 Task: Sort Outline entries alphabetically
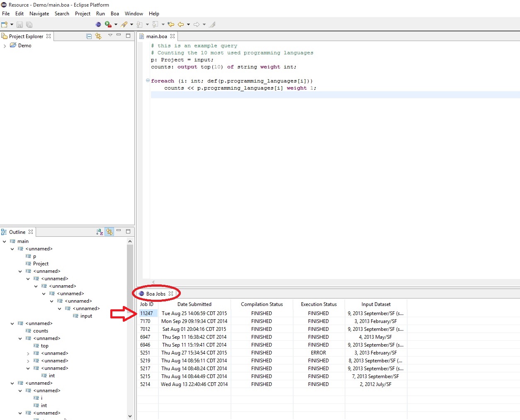[100, 232]
